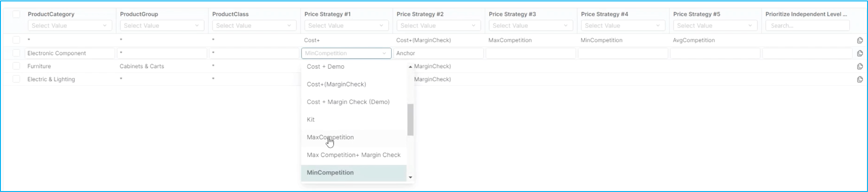Viewport: 868px width, 192px height.
Task: Click copy icon on Furniture row
Action: [x=860, y=66]
